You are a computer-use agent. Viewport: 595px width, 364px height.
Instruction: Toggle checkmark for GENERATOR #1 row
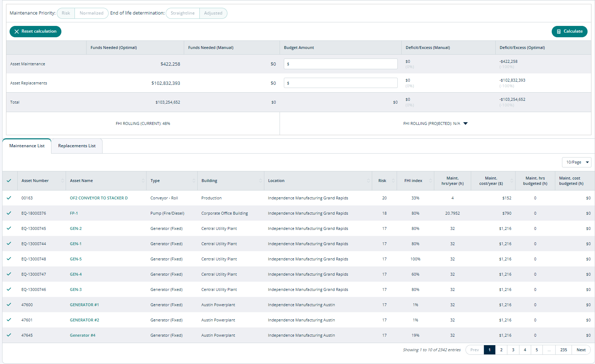click(x=9, y=305)
